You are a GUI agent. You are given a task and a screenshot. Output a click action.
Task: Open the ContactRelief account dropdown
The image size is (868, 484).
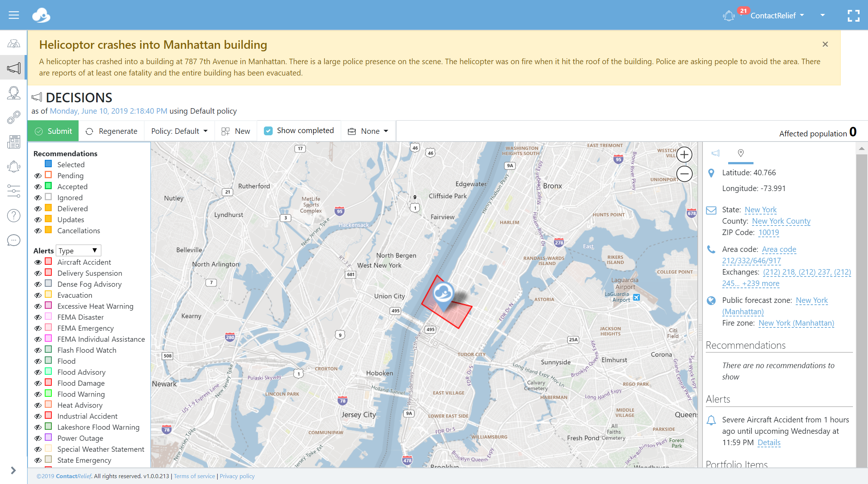click(777, 15)
